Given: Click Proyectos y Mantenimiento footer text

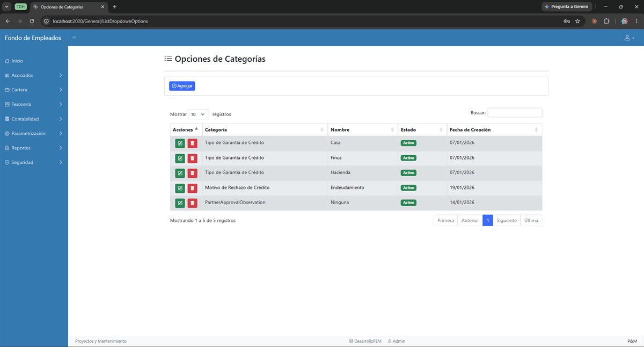Looking at the screenshot, I should click(101, 341).
